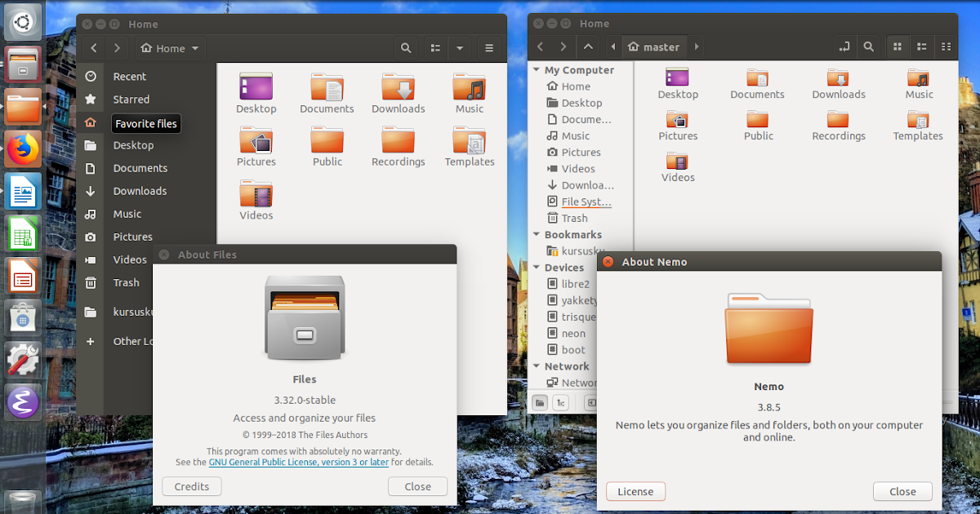Collapse the Devices section in Nemo sidebar
980x514 pixels.
coord(537,267)
